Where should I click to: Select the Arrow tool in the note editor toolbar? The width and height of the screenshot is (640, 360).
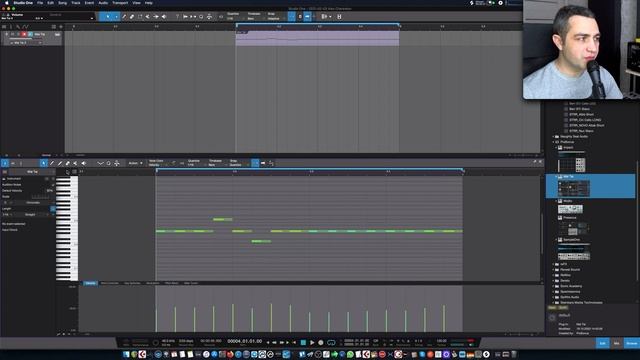coord(43,163)
